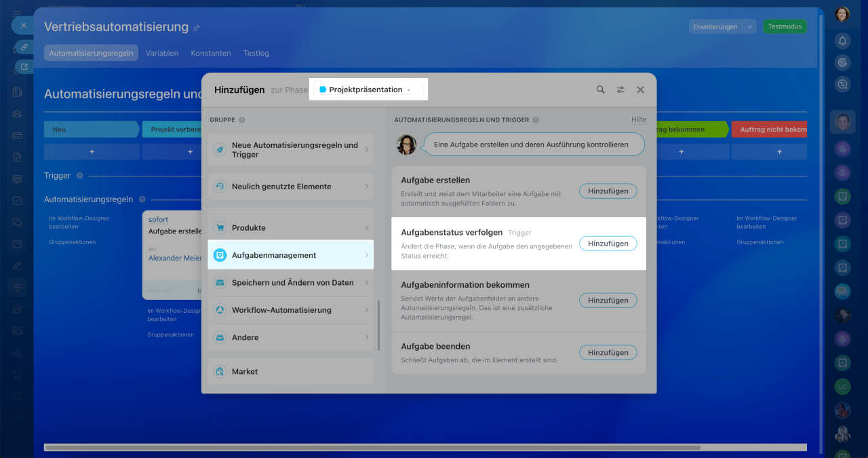The height and width of the screenshot is (458, 868).
Task: Click the Erweiterungen button
Action: 715,26
